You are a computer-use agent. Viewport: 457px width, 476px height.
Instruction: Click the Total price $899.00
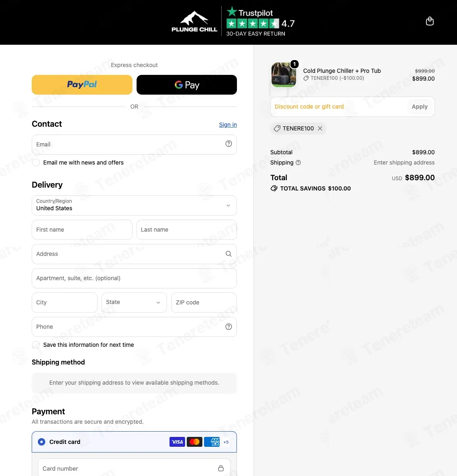(x=420, y=178)
